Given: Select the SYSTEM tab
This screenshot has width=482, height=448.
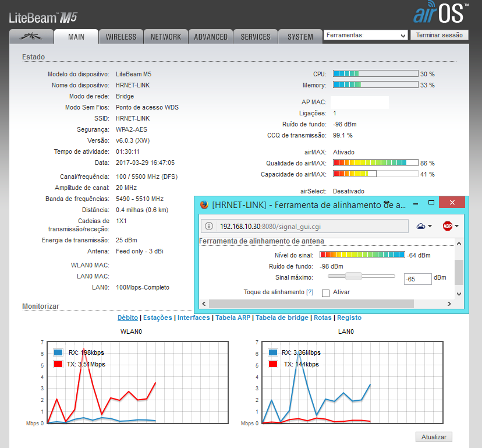Looking at the screenshot, I should (x=300, y=37).
